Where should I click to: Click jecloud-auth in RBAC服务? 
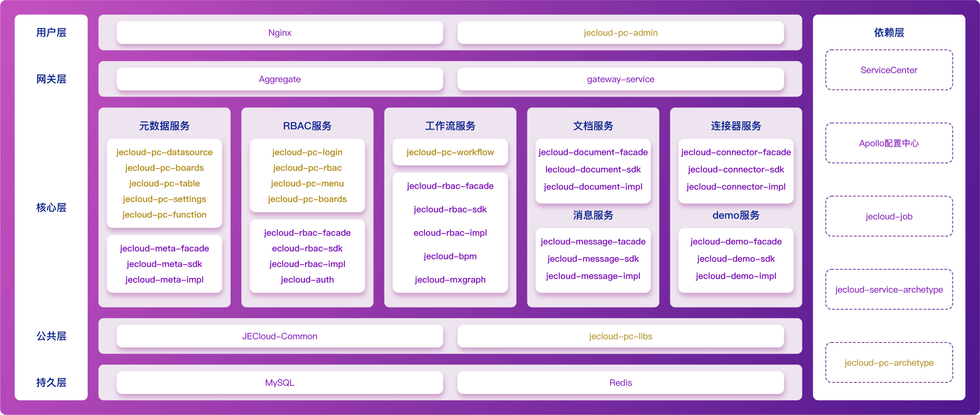pyautogui.click(x=307, y=280)
